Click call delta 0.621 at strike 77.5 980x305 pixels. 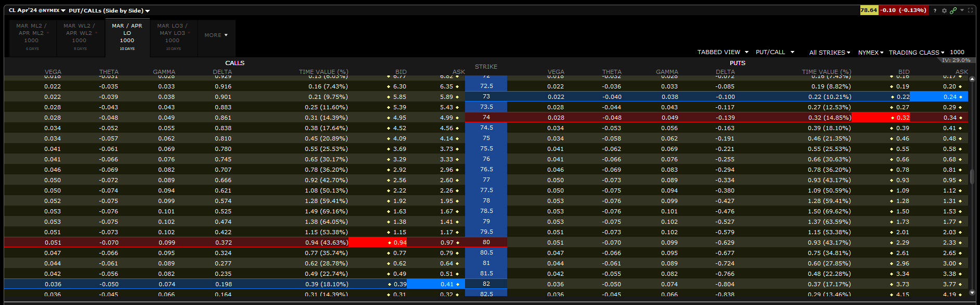[223, 190]
